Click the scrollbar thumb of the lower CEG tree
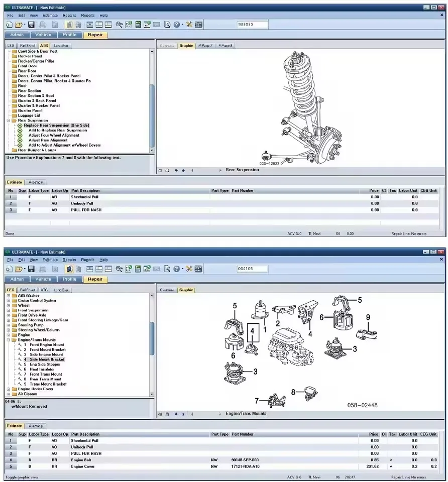Viewport: 448px width, 482px height. click(x=152, y=338)
